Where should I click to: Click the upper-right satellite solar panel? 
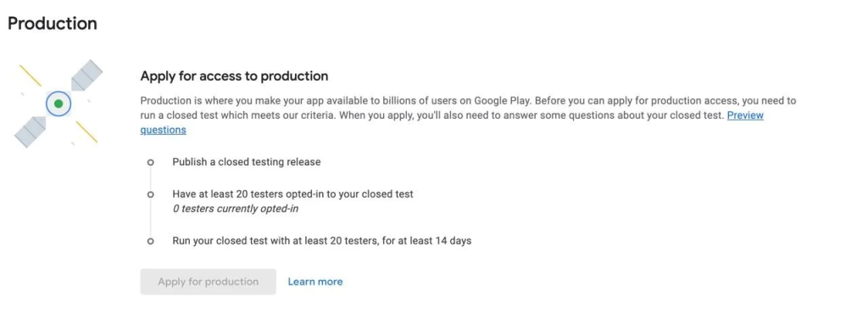(x=87, y=76)
